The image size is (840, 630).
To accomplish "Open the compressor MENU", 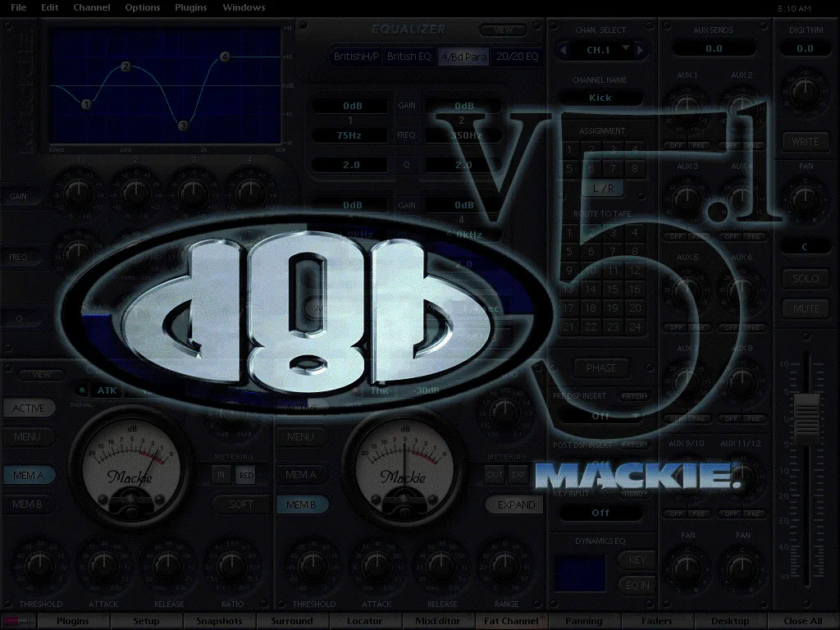I will tap(27, 437).
